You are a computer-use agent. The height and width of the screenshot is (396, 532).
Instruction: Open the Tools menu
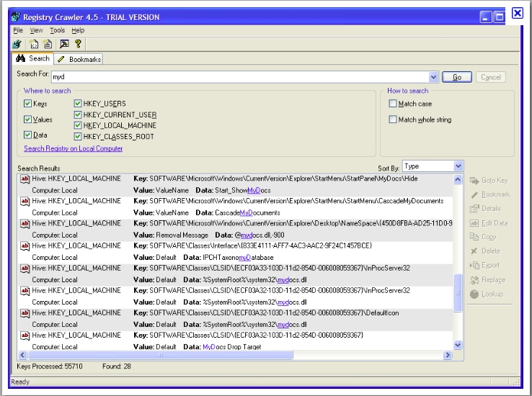(x=57, y=30)
